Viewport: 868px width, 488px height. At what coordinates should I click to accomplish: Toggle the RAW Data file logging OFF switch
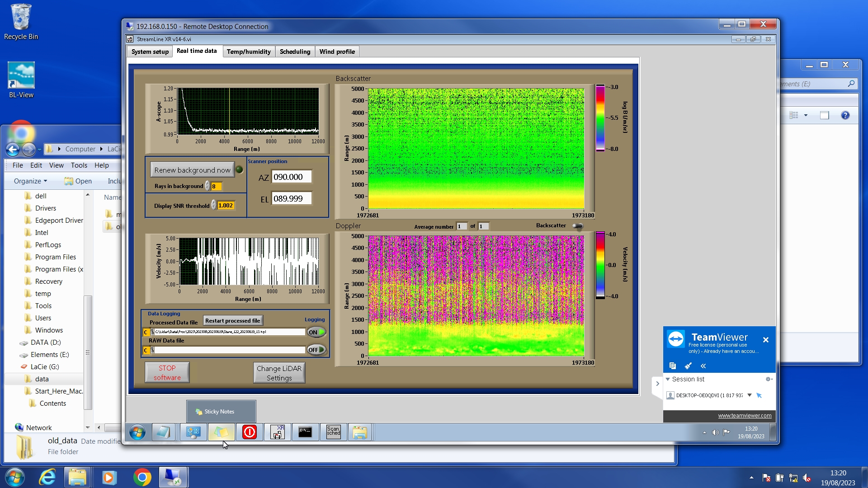(316, 350)
